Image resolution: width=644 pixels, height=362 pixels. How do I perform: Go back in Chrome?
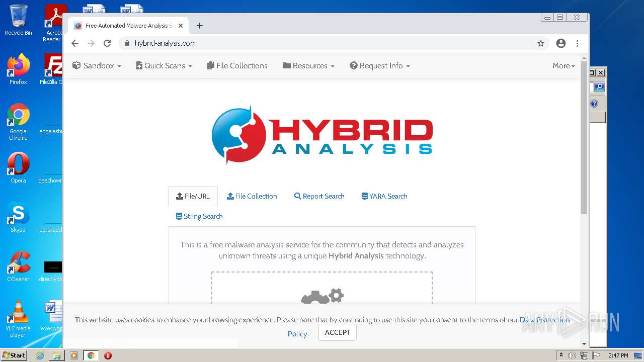75,43
